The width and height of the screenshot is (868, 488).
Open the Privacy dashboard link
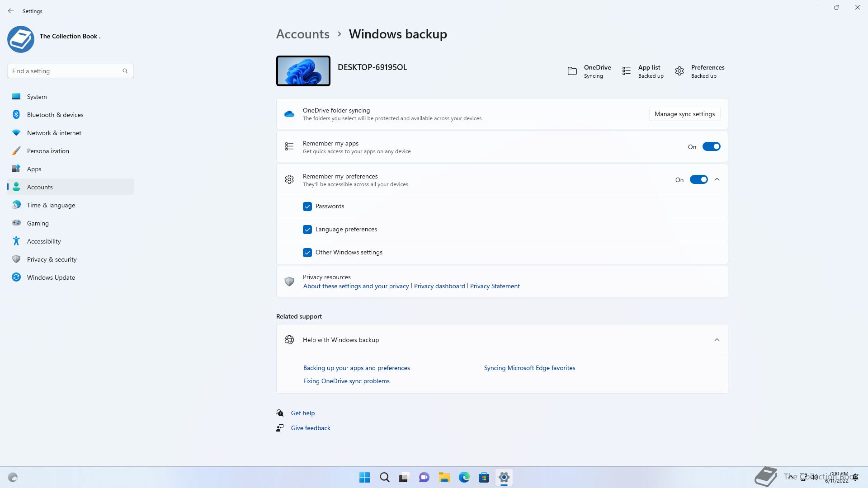[x=439, y=286]
